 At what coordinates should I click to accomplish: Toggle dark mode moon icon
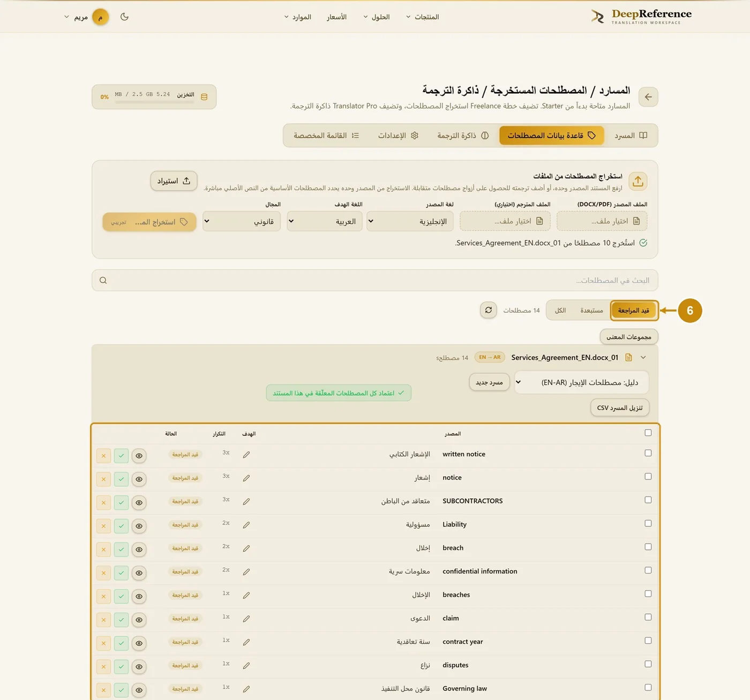[x=124, y=17]
